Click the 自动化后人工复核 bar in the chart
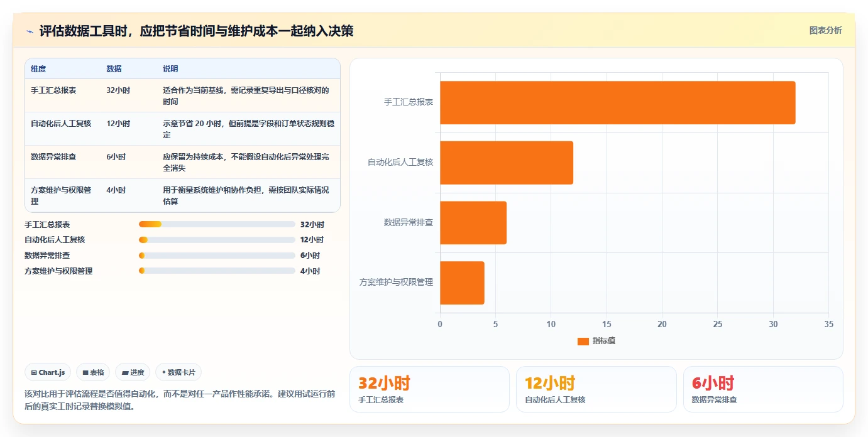 coord(507,163)
